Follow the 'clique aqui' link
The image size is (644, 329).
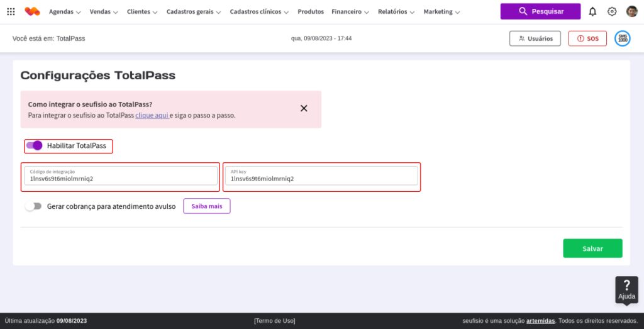point(152,115)
